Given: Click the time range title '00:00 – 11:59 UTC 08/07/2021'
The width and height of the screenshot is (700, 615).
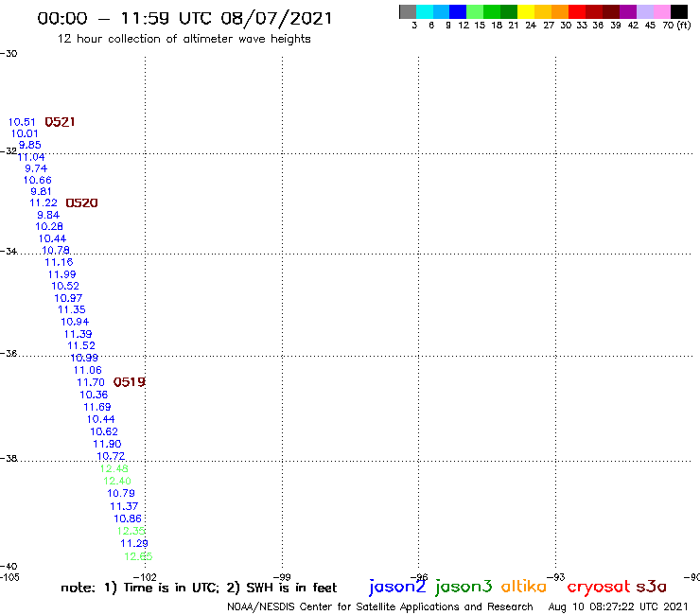Looking at the screenshot, I should [x=184, y=19].
